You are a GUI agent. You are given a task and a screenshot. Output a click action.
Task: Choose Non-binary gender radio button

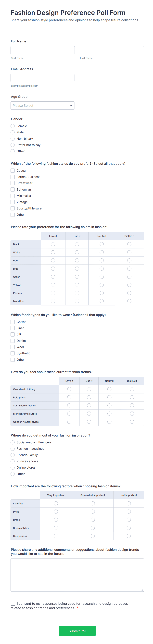point(13,139)
